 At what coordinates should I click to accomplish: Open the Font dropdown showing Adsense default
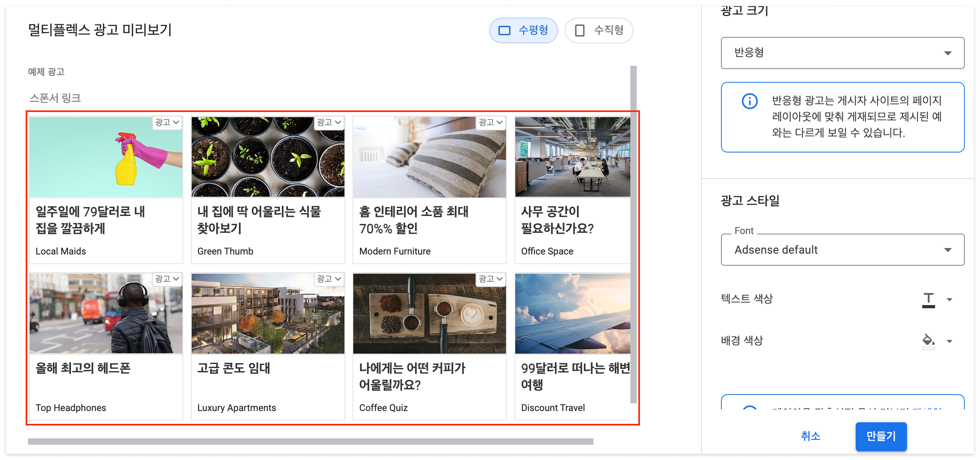(842, 250)
